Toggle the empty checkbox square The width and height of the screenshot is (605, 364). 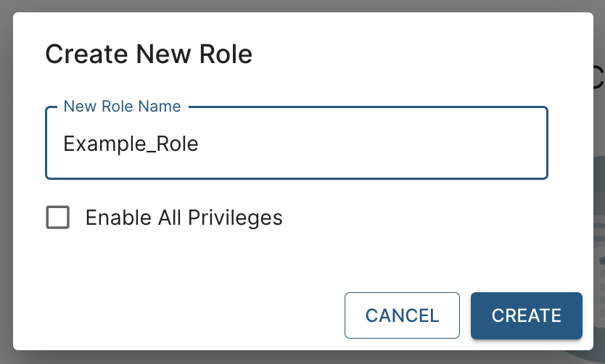[58, 218]
